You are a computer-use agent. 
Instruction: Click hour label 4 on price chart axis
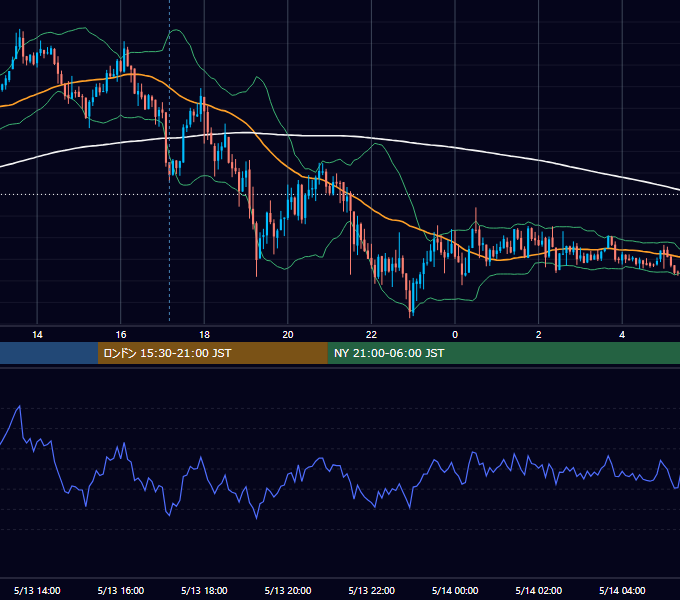(622, 335)
